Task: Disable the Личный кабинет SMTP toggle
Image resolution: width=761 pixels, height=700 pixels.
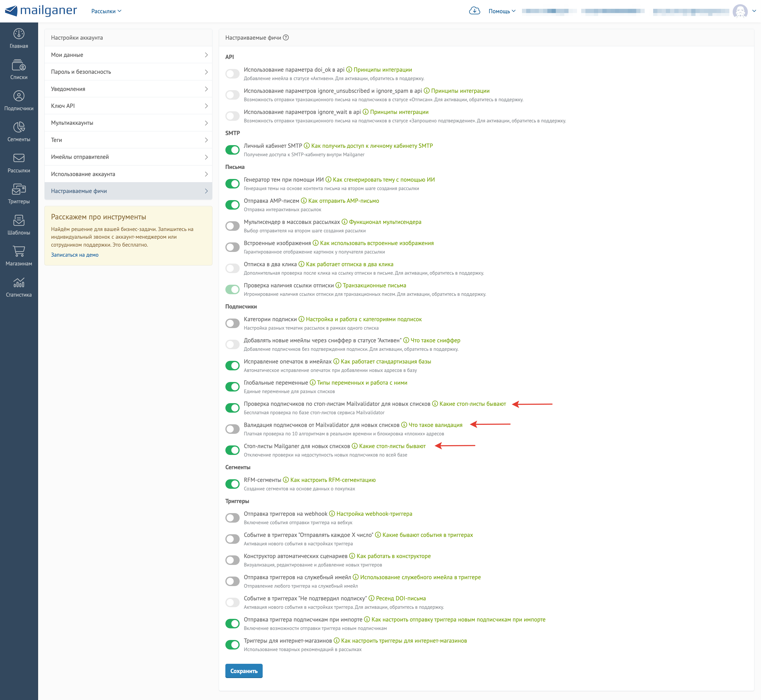Action: 232,150
